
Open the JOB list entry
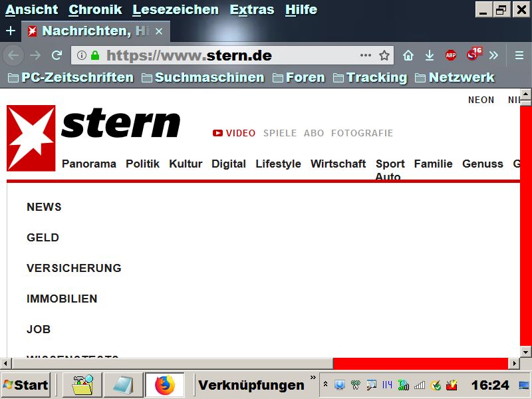(x=39, y=329)
